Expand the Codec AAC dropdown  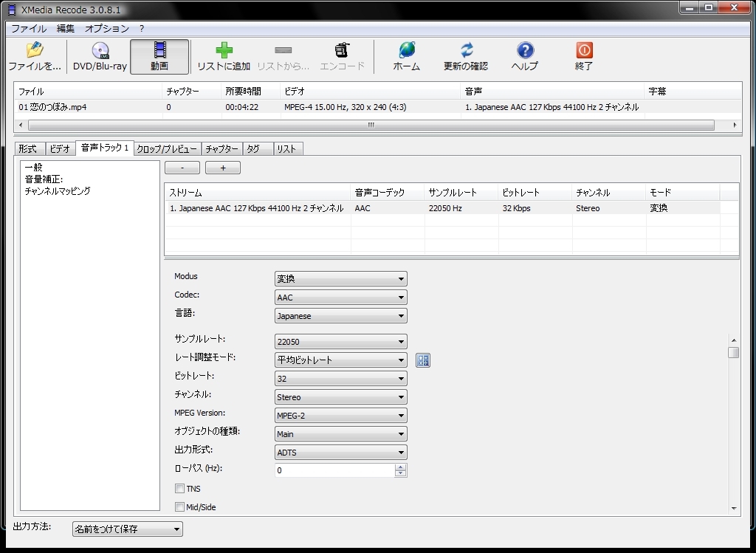(x=340, y=298)
